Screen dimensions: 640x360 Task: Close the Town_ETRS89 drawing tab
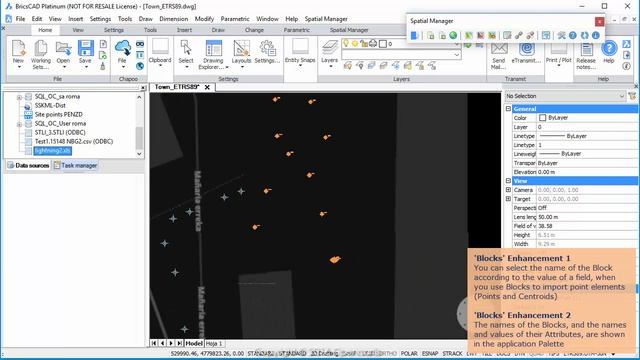[x=207, y=87]
